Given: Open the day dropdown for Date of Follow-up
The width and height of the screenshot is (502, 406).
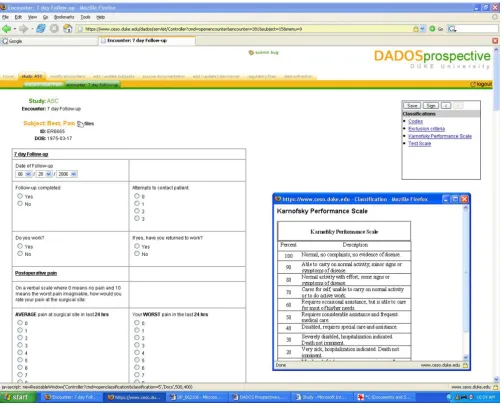Looking at the screenshot, I should (49, 174).
